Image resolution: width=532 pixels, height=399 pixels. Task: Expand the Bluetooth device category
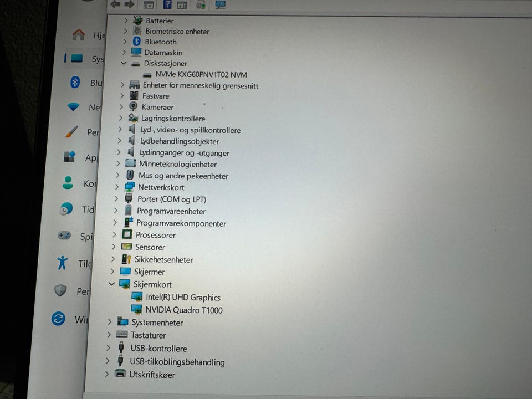(x=125, y=42)
